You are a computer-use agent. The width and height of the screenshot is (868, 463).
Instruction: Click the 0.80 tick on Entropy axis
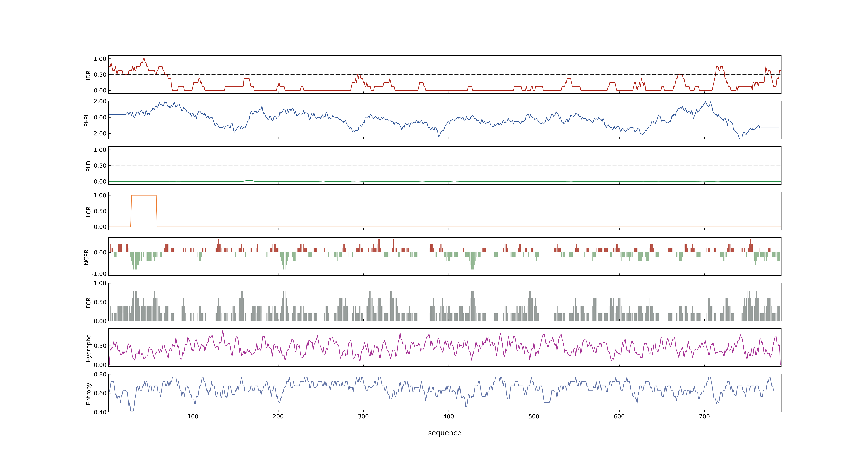(100, 374)
